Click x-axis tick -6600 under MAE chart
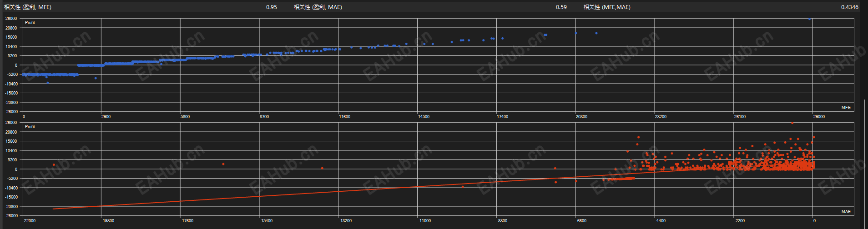Viewport: 868px width, 229px height. (x=581, y=221)
